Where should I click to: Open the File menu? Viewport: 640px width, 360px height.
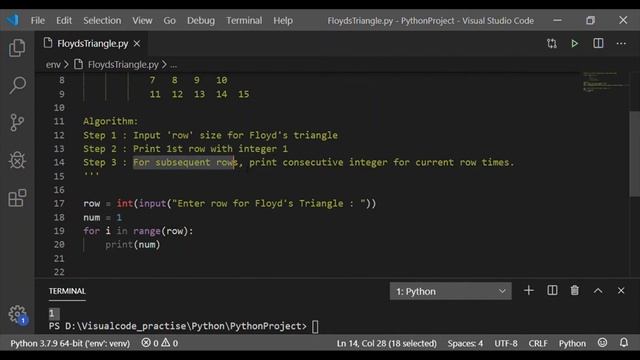[38, 20]
